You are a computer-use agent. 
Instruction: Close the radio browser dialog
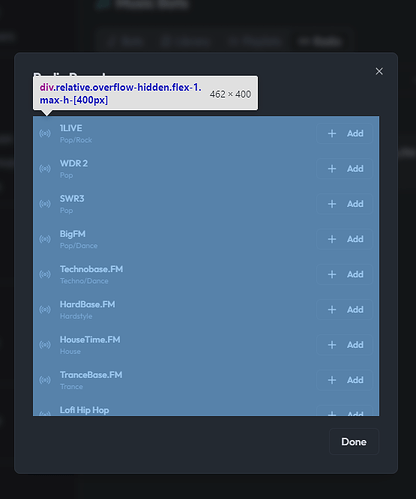(x=379, y=71)
